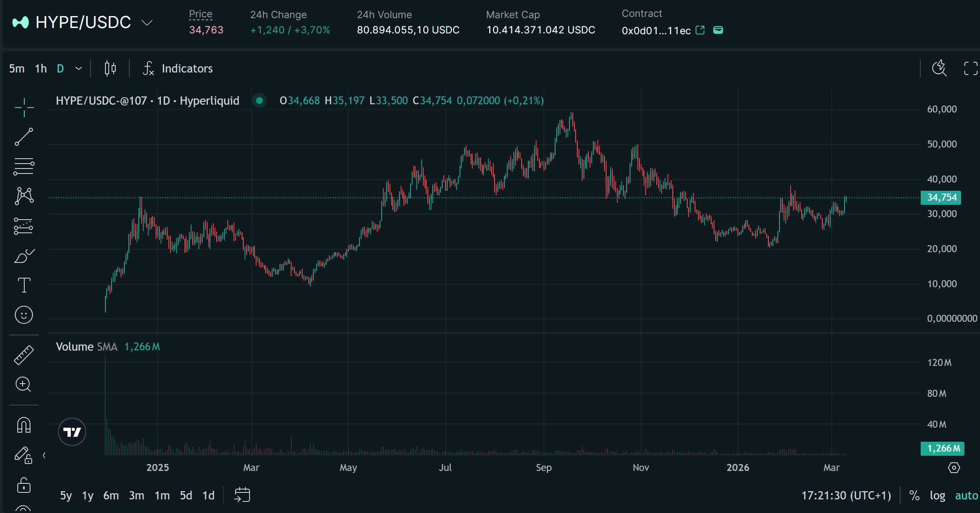Open the Fibonacci retracement tool
The width and height of the screenshot is (980, 513).
[x=24, y=166]
